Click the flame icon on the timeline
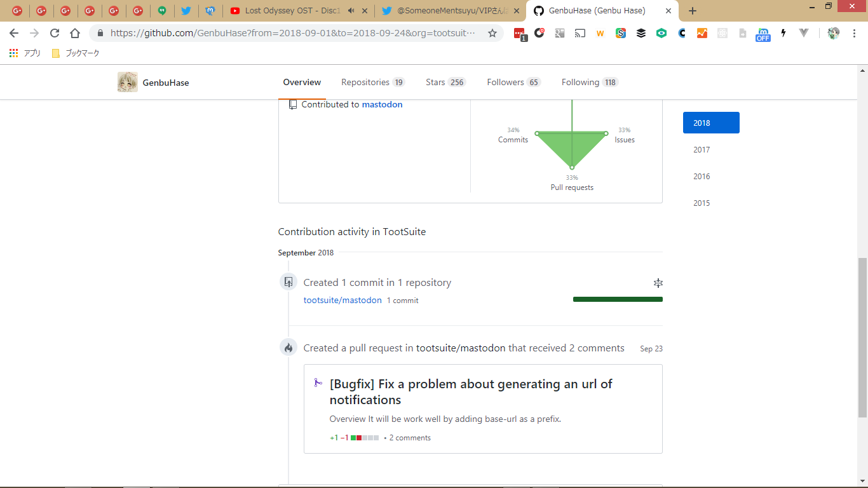868x488 pixels. (288, 348)
